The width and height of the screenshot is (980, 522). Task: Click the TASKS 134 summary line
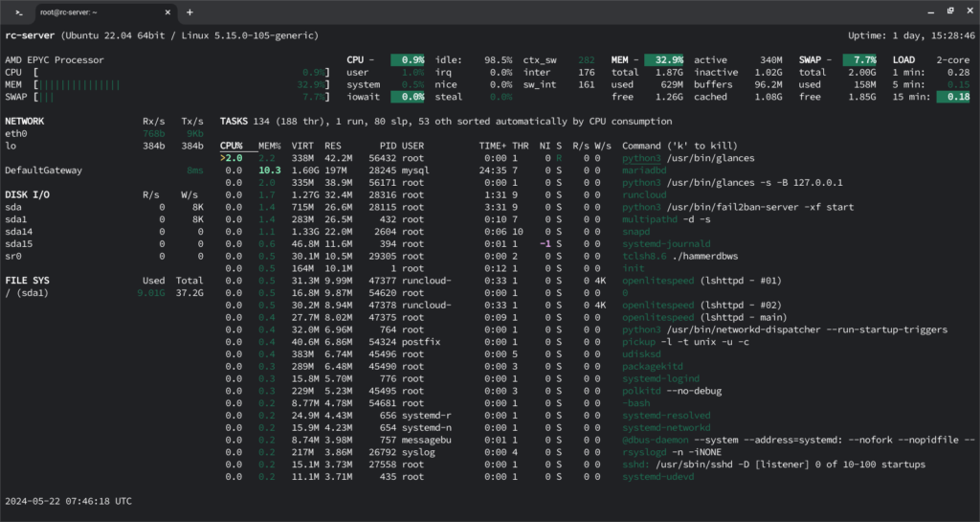[446, 122]
